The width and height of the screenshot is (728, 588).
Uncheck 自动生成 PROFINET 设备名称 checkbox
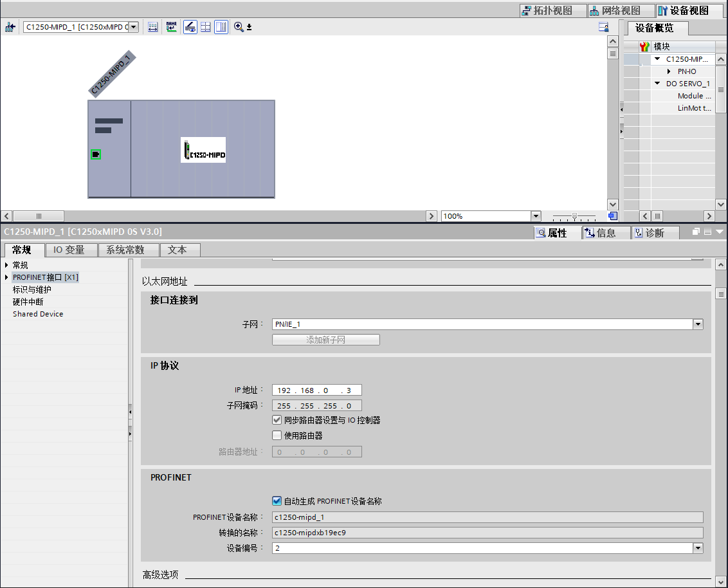point(277,501)
